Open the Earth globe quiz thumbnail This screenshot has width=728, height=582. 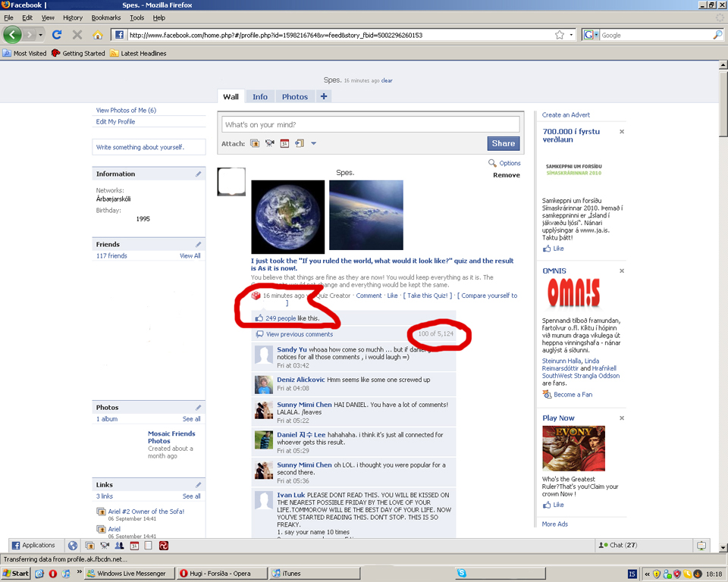288,217
